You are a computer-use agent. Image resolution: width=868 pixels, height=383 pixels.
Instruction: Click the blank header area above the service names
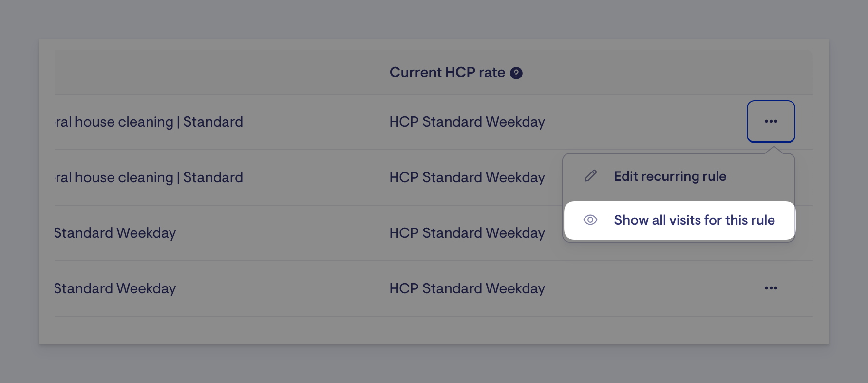[x=219, y=72]
